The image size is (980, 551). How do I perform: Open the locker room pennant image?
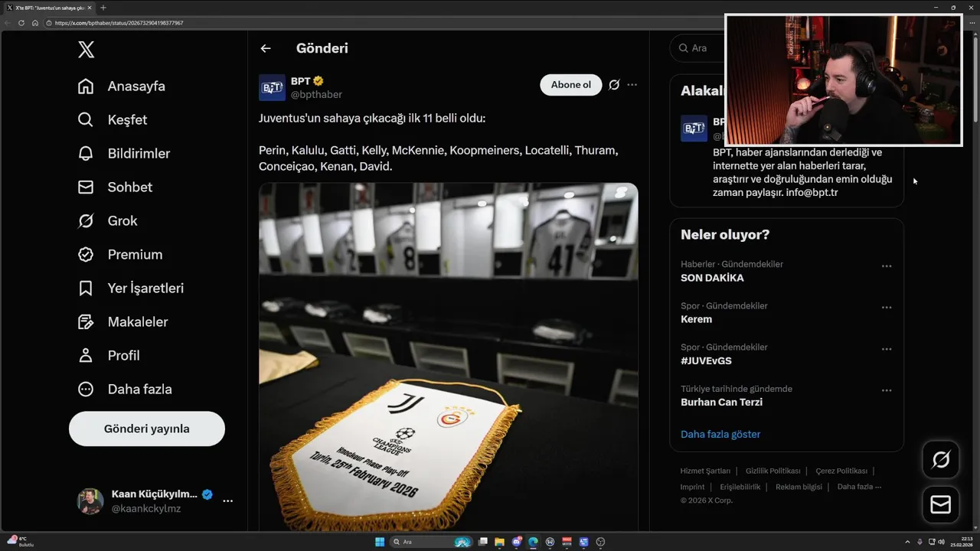click(449, 357)
